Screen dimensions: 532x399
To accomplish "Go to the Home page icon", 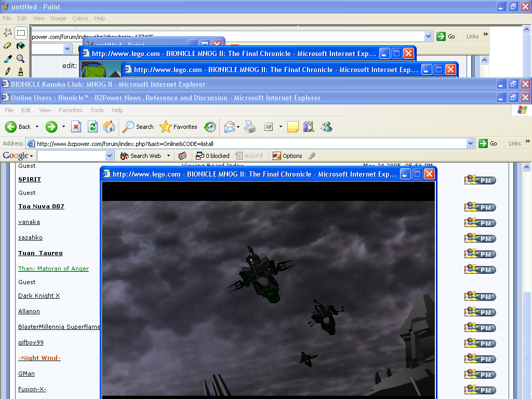I will coord(109,127).
